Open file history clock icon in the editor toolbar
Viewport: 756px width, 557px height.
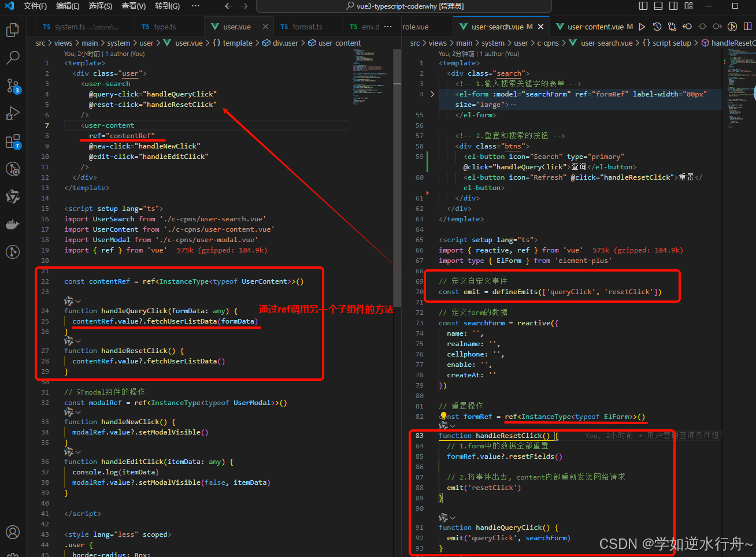pos(657,27)
